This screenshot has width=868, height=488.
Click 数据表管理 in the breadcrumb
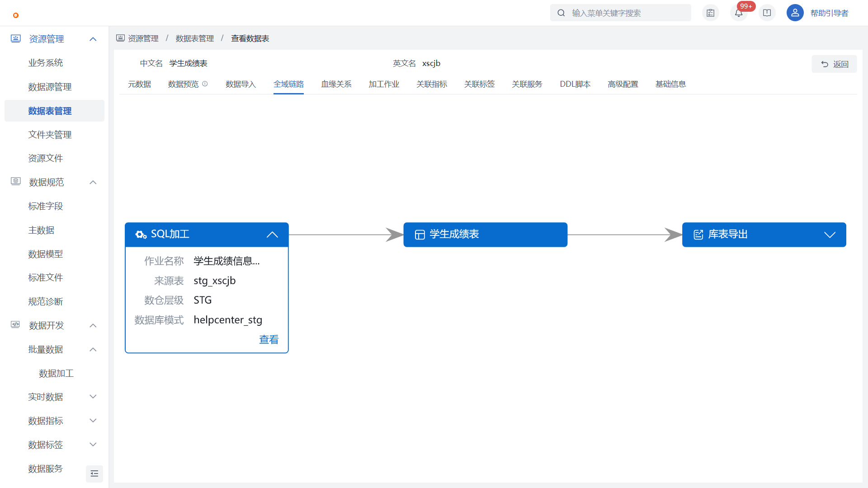click(x=195, y=38)
